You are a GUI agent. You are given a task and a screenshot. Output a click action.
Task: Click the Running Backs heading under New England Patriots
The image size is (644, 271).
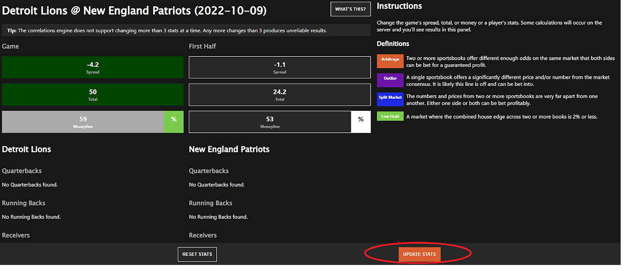[211, 203]
